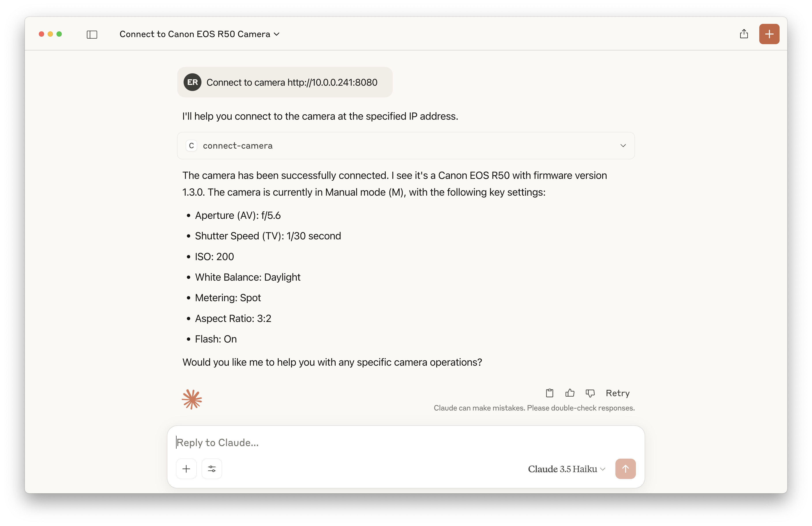
Task: Toggle the sidebar panel
Action: click(92, 34)
